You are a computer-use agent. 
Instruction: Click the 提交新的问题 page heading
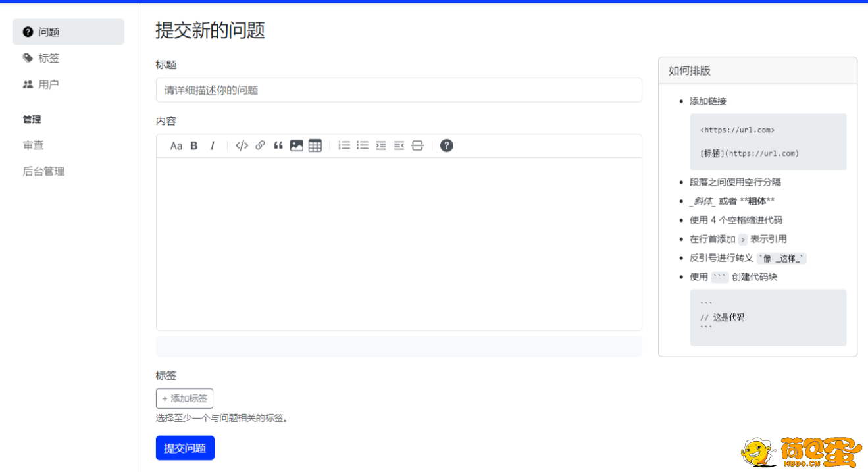click(x=210, y=30)
